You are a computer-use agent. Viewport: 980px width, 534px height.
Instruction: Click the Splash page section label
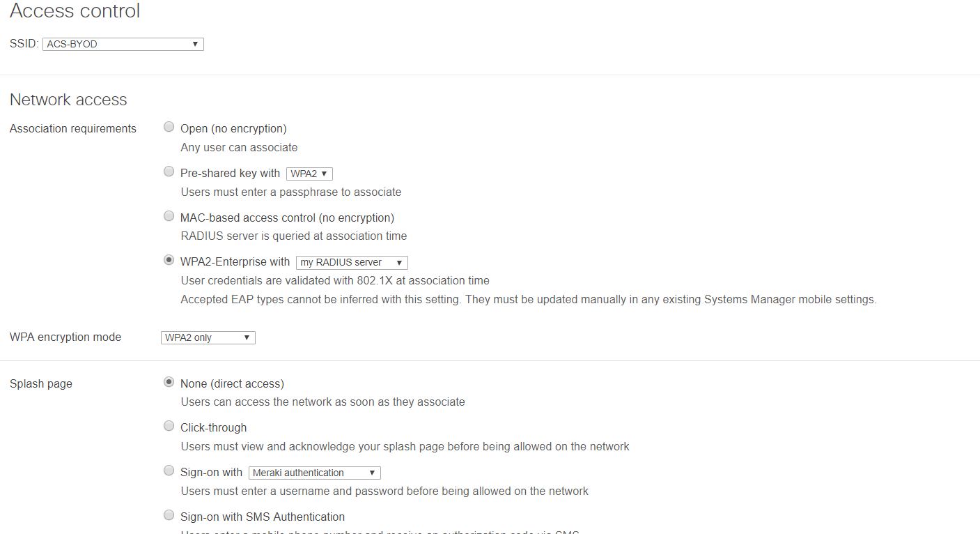[41, 384]
